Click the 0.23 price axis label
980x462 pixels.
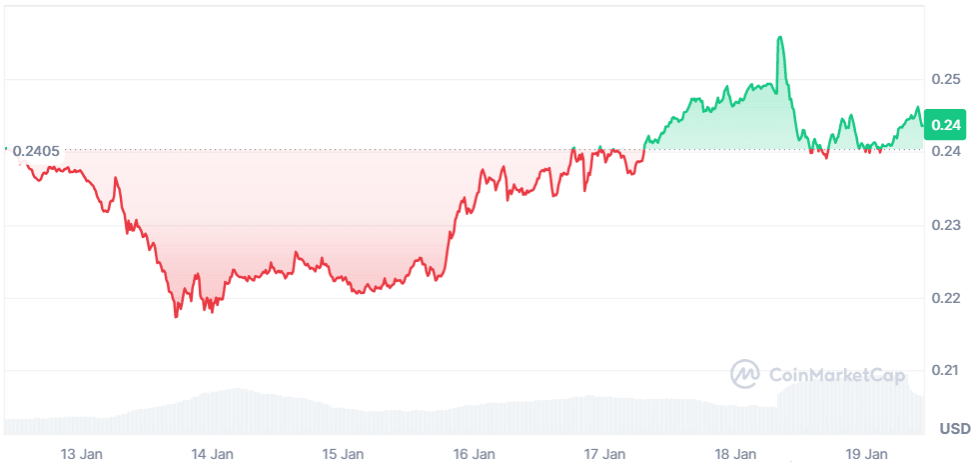tap(945, 225)
